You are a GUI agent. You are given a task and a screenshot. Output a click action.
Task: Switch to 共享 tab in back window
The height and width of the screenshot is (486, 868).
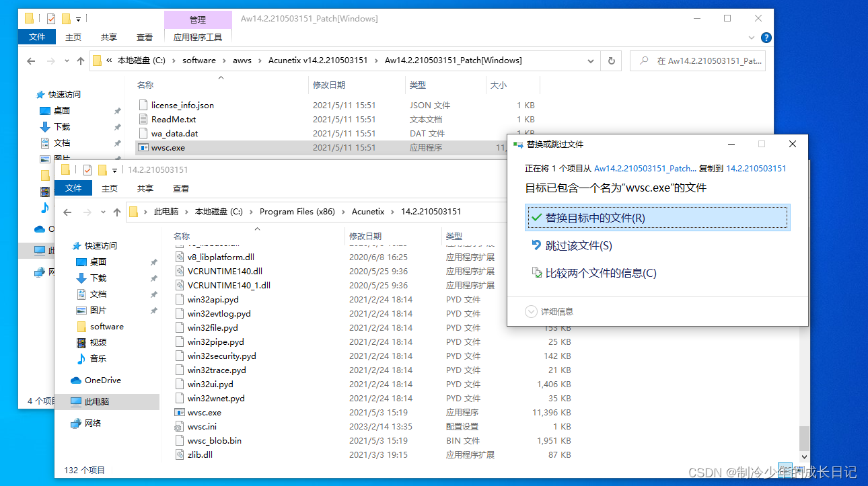(x=108, y=38)
